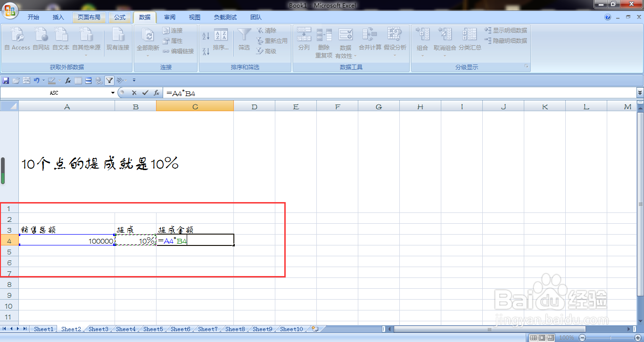Switch to Page Layout view in status bar
This screenshot has width=644, height=342.
(x=542, y=338)
